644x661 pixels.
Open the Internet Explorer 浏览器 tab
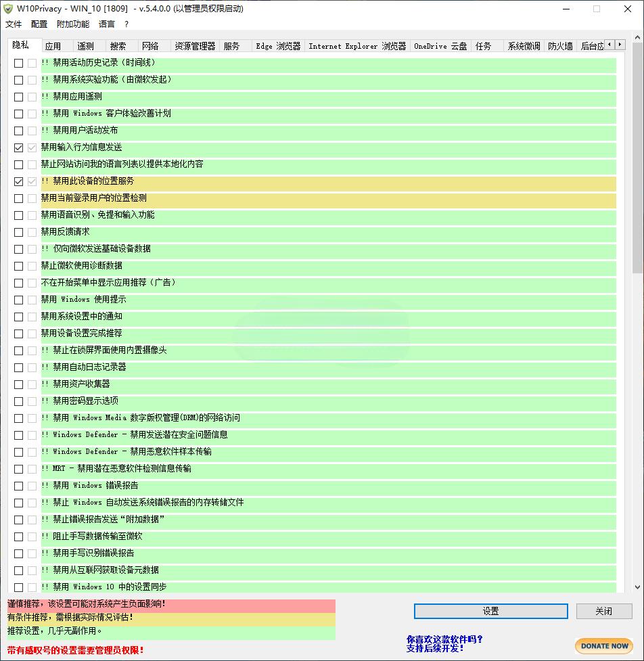pyautogui.click(x=357, y=46)
